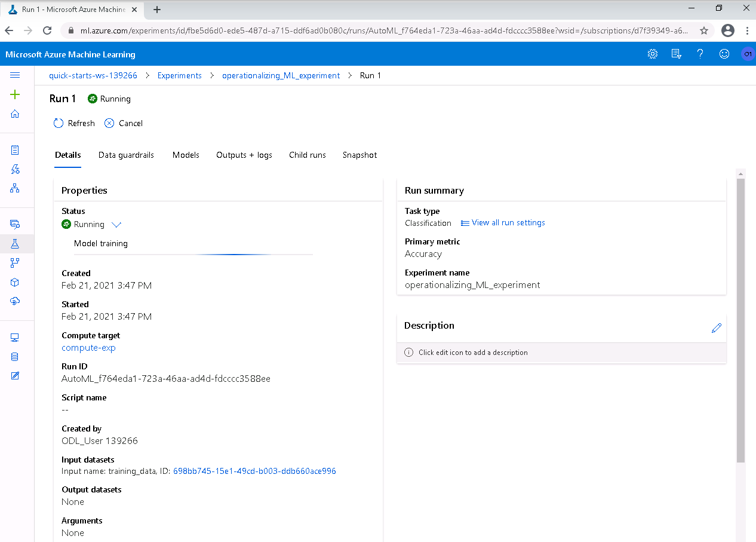Click the Run ID value text
The height and width of the screenshot is (542, 756).
pyautogui.click(x=166, y=378)
